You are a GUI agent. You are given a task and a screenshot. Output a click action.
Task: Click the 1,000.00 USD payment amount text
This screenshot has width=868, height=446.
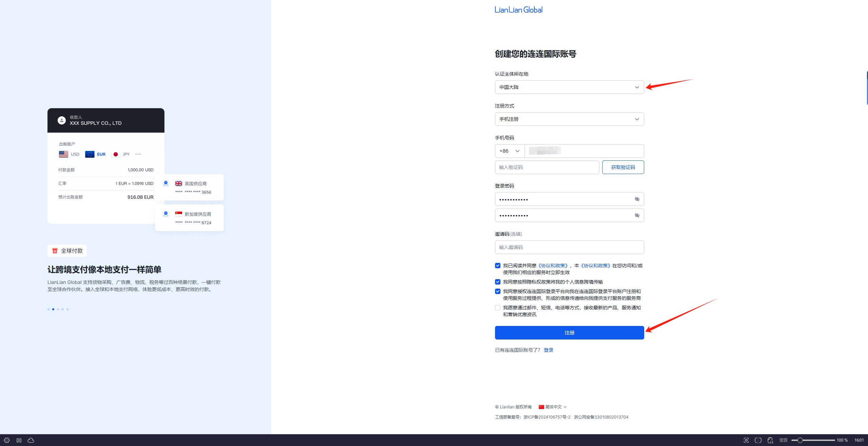(x=140, y=170)
